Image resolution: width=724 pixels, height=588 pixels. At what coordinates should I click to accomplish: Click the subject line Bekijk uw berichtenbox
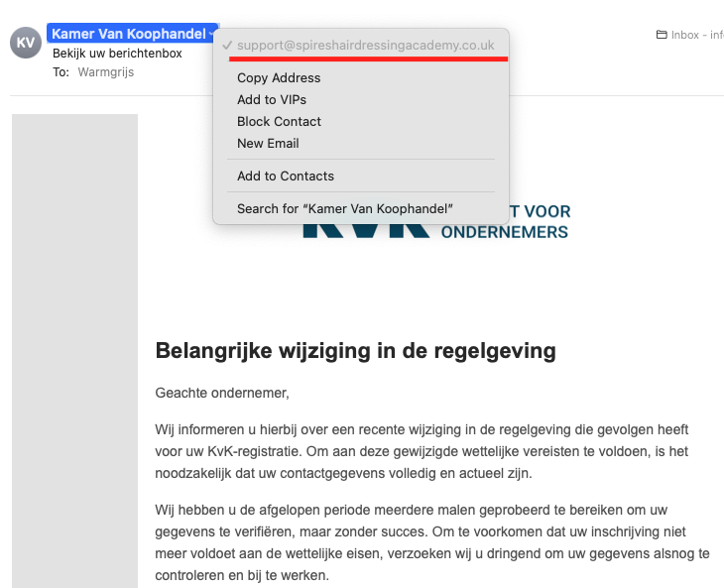[x=117, y=54]
